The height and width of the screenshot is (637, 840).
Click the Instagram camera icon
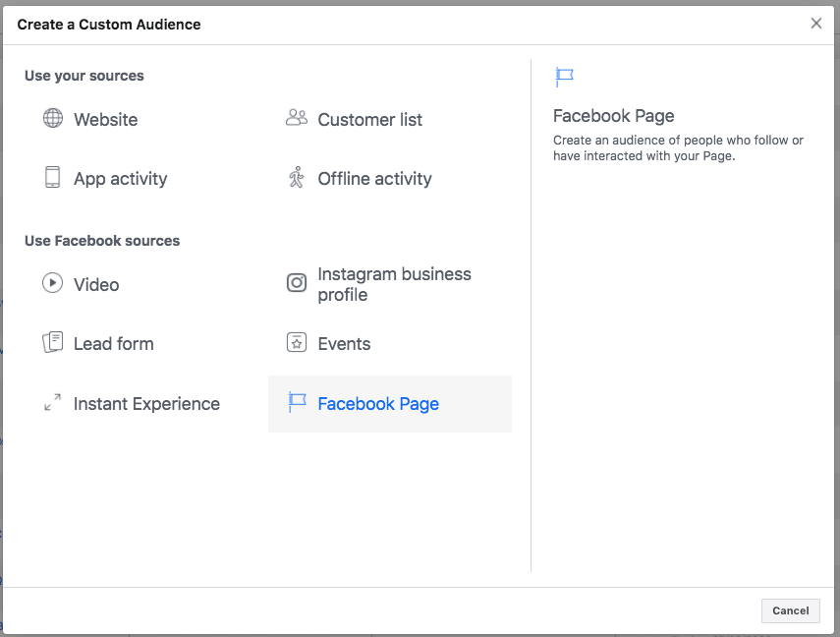pos(297,282)
